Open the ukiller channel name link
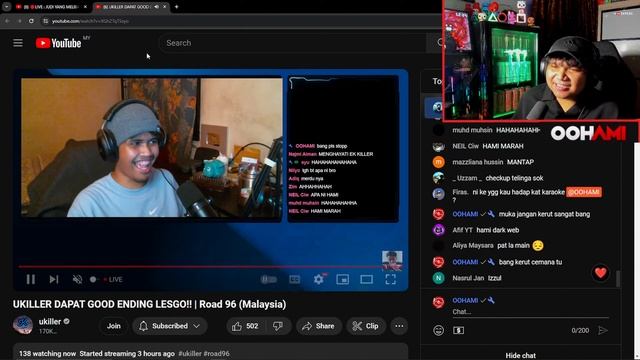This screenshot has width=640, height=360. coord(50,322)
